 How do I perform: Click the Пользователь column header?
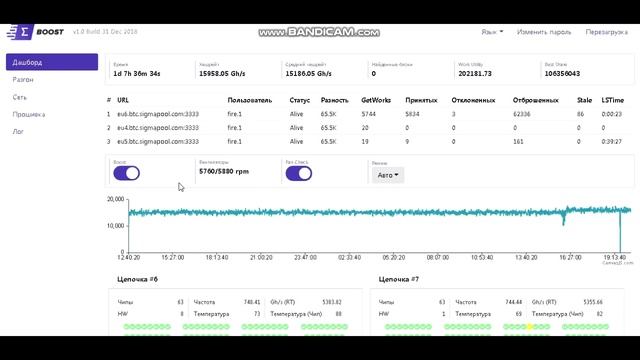pos(250,100)
